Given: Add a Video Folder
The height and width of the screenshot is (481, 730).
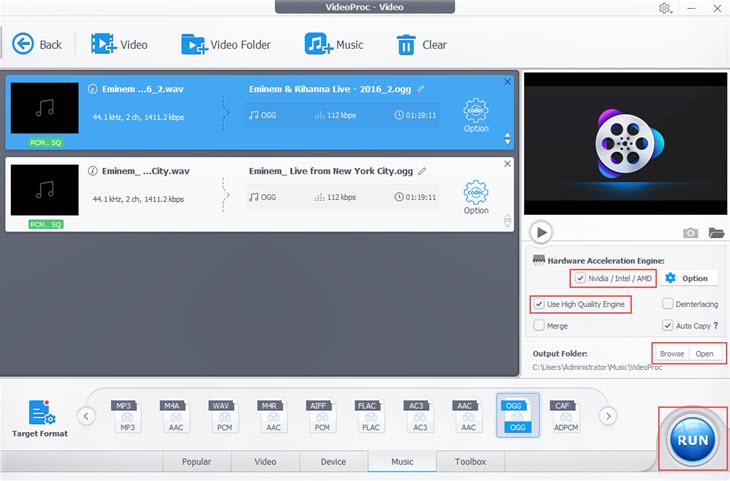Looking at the screenshot, I should click(226, 45).
